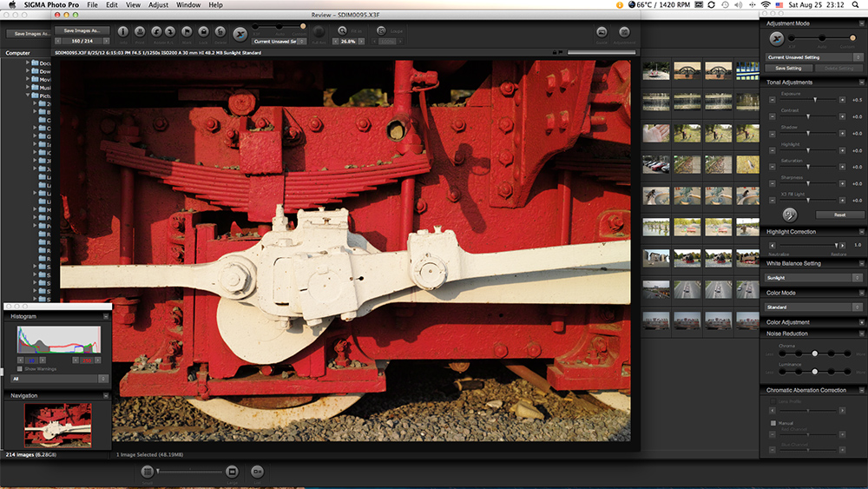Click the Reset tonal adjustments button

pyautogui.click(x=839, y=215)
